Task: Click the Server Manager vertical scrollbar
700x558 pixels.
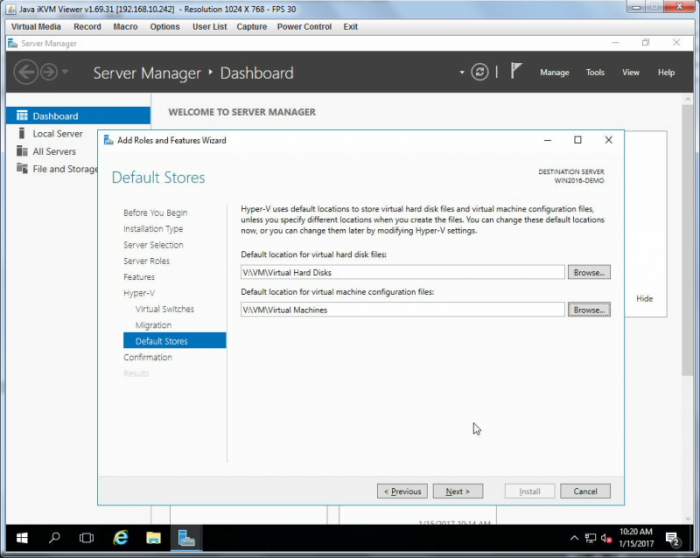Action: (x=687, y=239)
